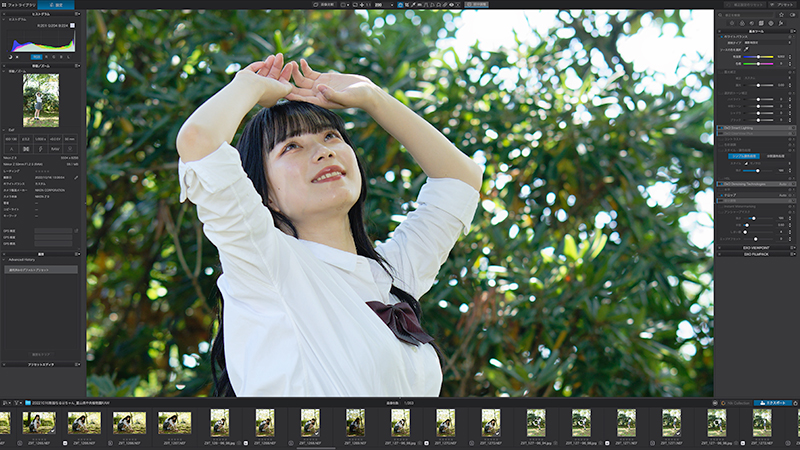
Task: Collapse the Histogram palette
Action: coord(4,14)
